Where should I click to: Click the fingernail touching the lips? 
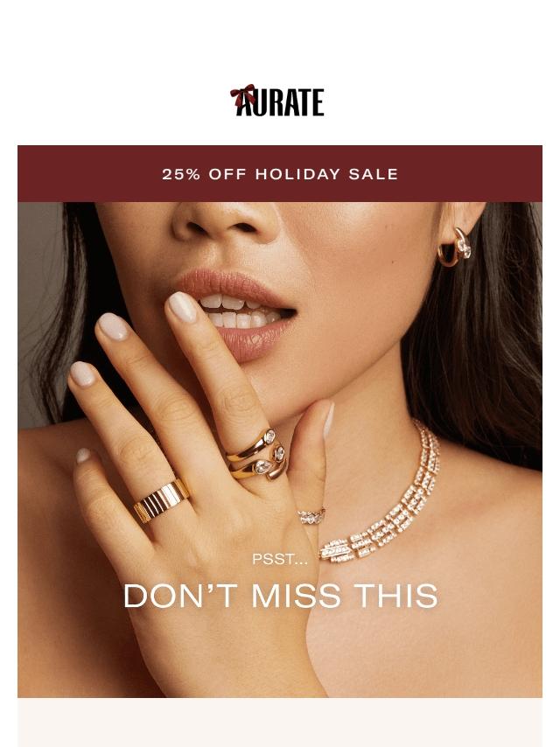(182, 306)
